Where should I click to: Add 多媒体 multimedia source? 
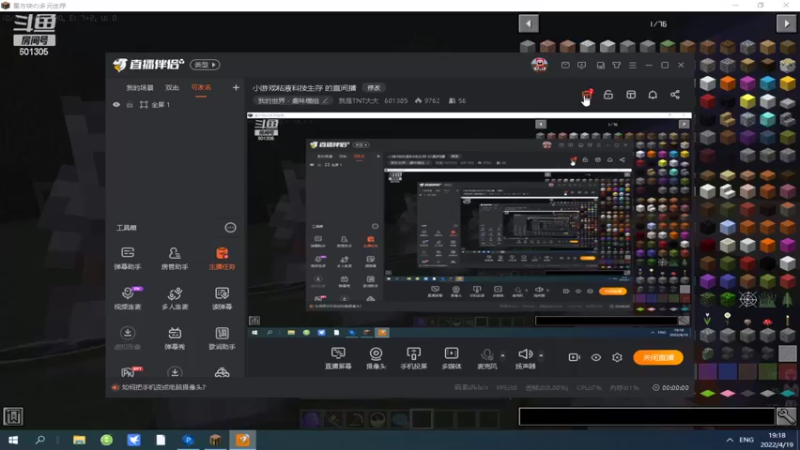point(452,358)
